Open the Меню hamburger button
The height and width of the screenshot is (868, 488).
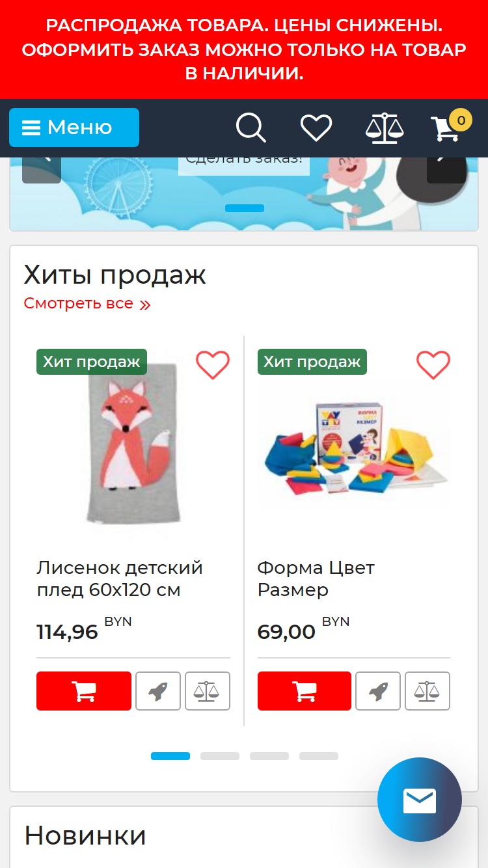click(74, 128)
